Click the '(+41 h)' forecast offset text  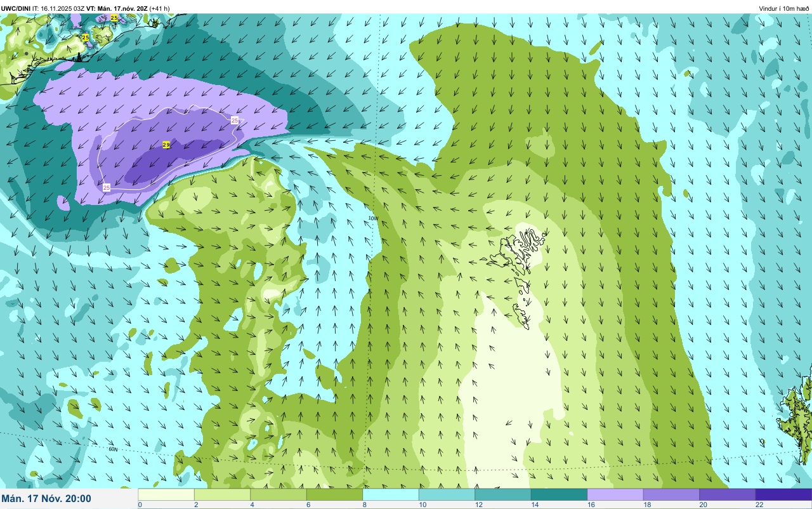159,8
